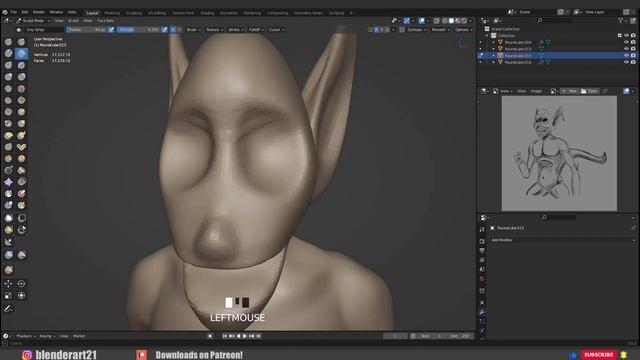Select the Cloth Filter tool
640x360 pixels.
coord(22,255)
